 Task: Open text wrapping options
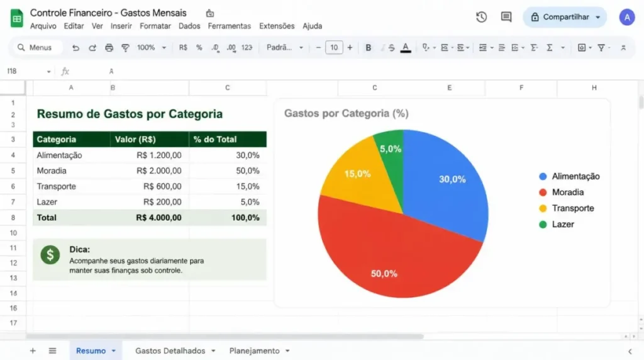(515, 48)
